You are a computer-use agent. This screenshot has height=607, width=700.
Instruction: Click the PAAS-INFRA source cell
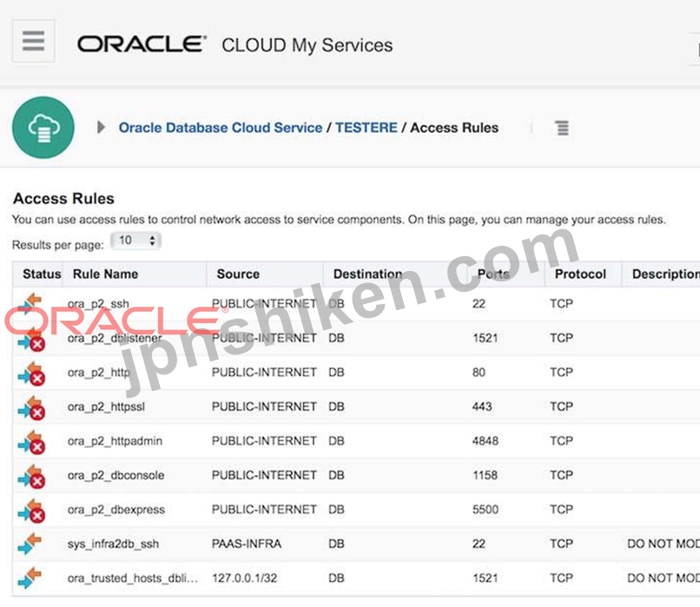pos(247,544)
